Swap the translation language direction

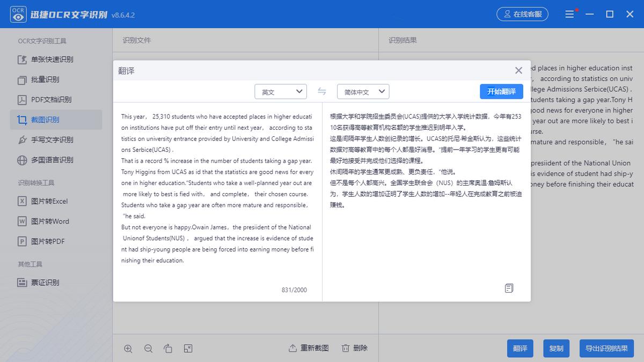[321, 91]
